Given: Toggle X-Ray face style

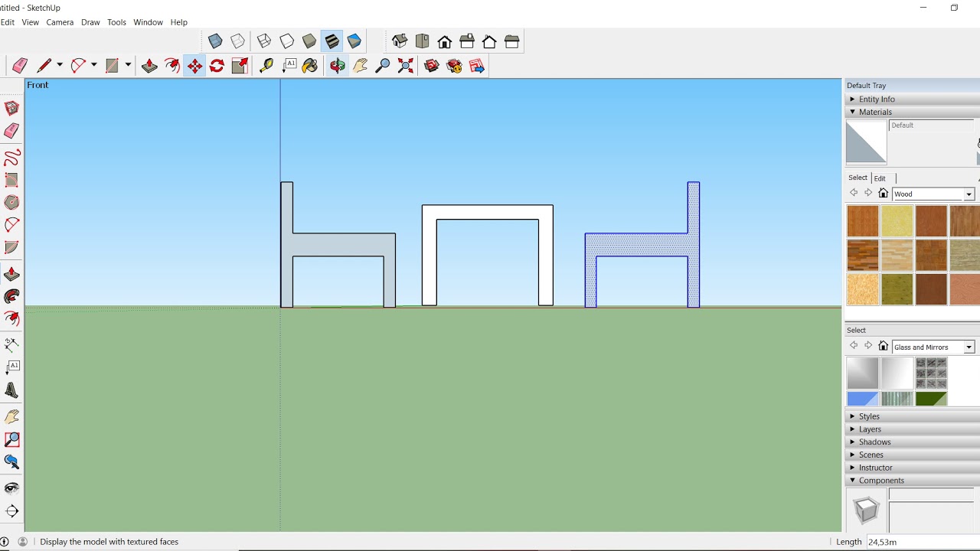Looking at the screenshot, I should (215, 41).
